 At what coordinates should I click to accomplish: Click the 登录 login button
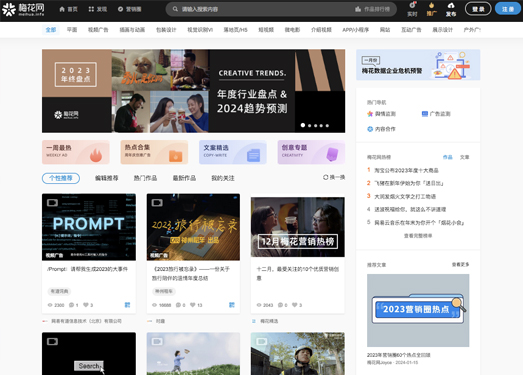coord(478,9)
